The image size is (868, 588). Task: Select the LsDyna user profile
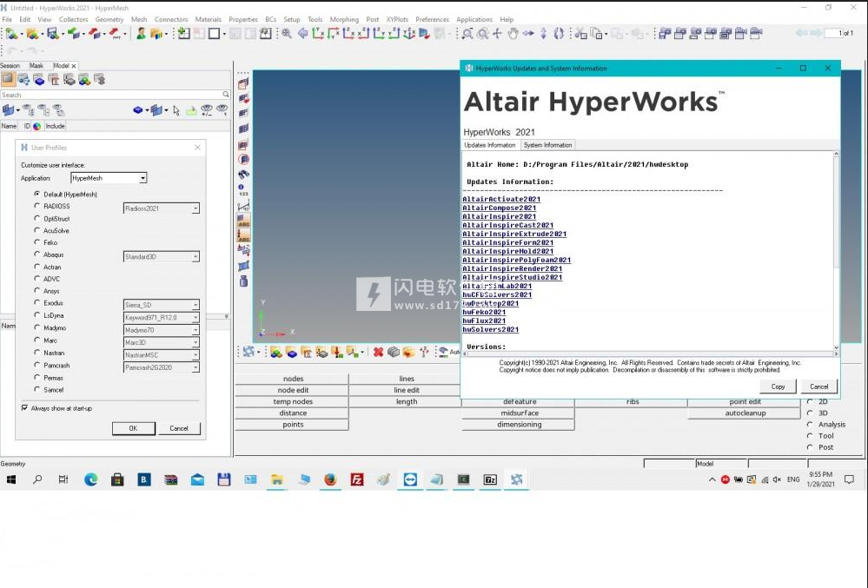37,314
